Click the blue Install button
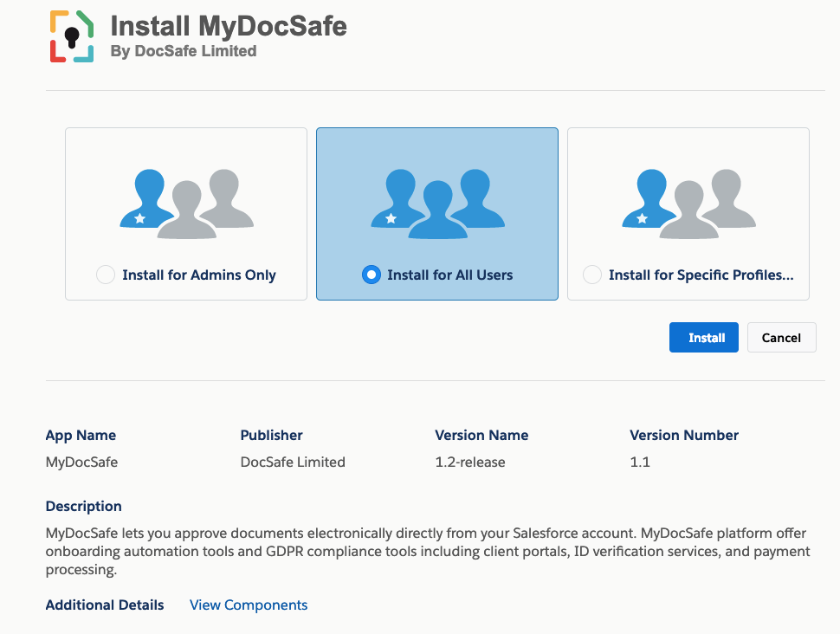Screen dimensions: 840x634 [704, 337]
